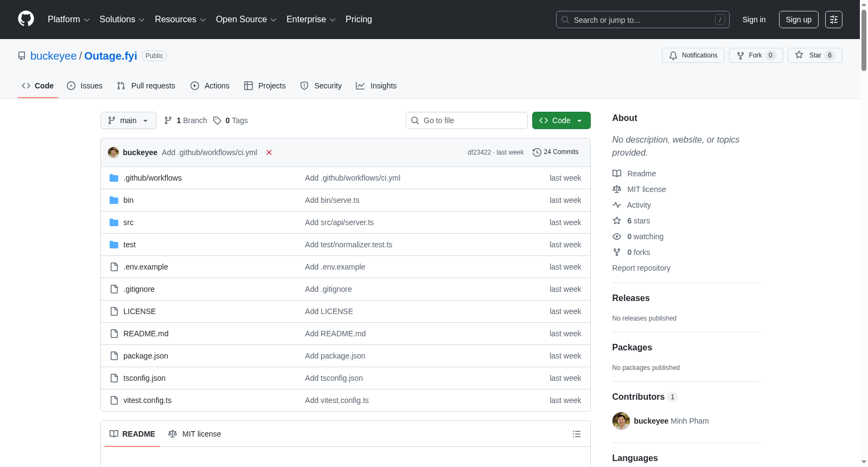Switch to the Issues tab

(85, 86)
